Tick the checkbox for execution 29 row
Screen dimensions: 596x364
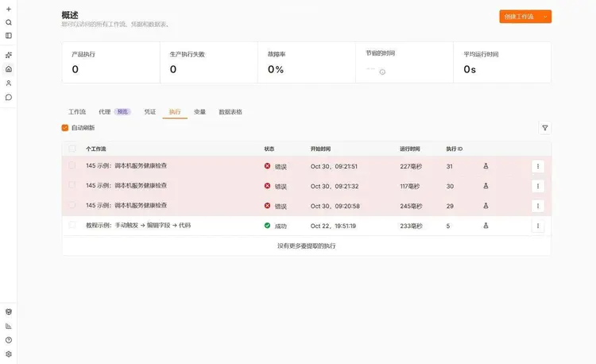(72, 205)
